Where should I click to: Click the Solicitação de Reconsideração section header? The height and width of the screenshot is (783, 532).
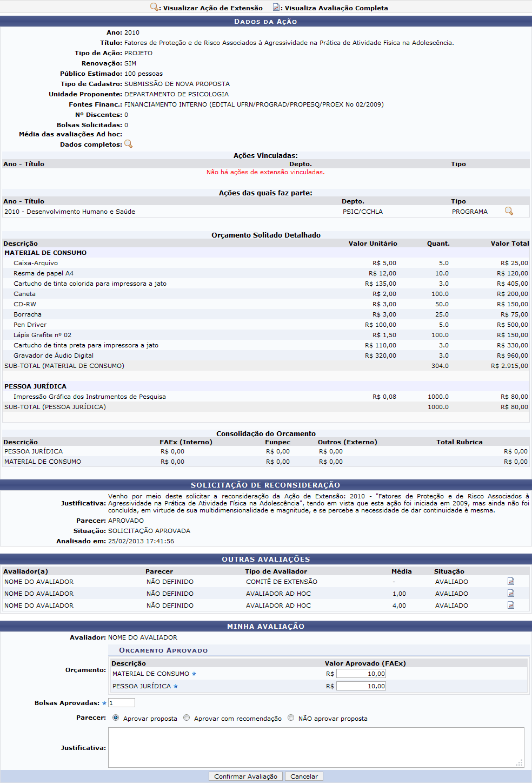tap(265, 485)
